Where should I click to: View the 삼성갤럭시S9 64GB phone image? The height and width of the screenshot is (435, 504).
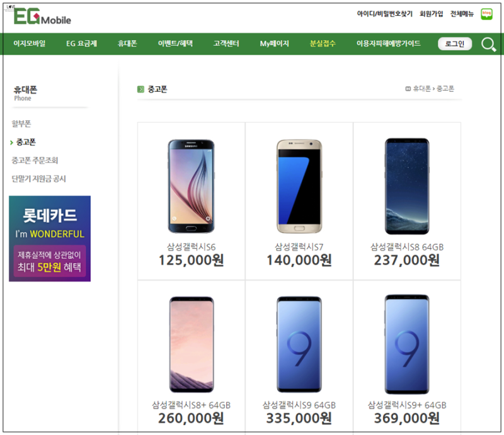point(299,344)
